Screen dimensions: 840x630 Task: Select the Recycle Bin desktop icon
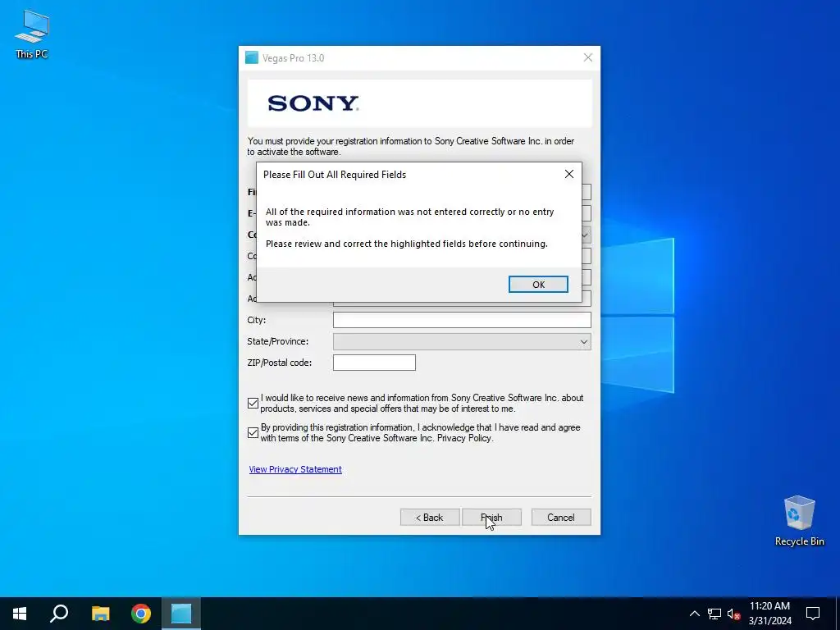[x=799, y=521]
